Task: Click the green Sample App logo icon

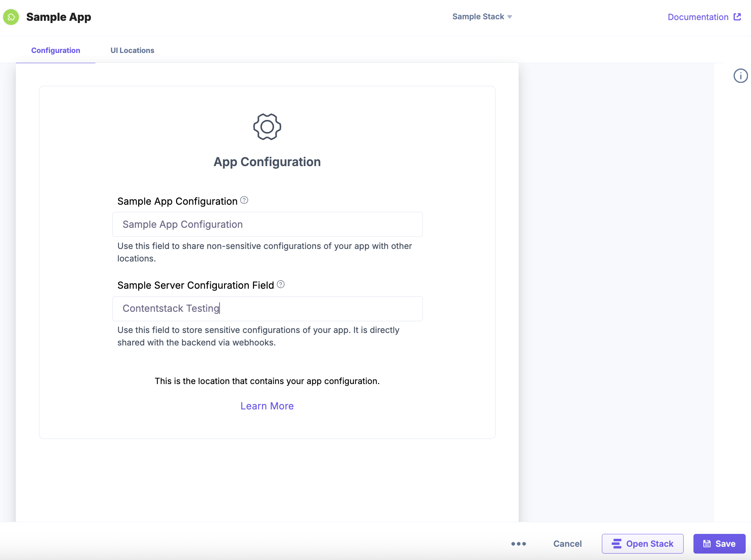Action: point(11,17)
